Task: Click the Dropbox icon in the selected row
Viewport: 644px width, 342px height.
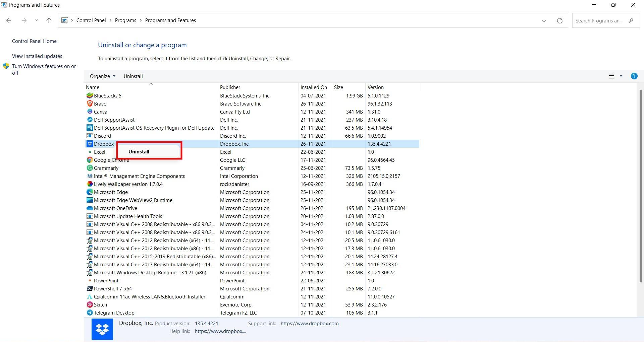Action: click(90, 144)
